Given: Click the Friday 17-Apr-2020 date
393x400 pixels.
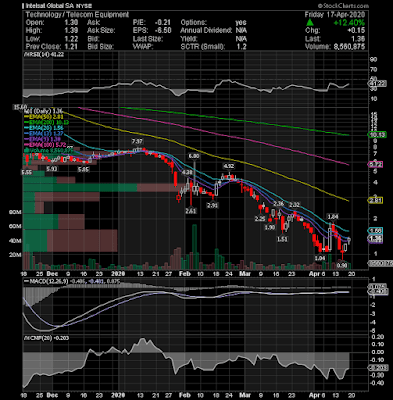Looking at the screenshot, I should tap(335, 15).
